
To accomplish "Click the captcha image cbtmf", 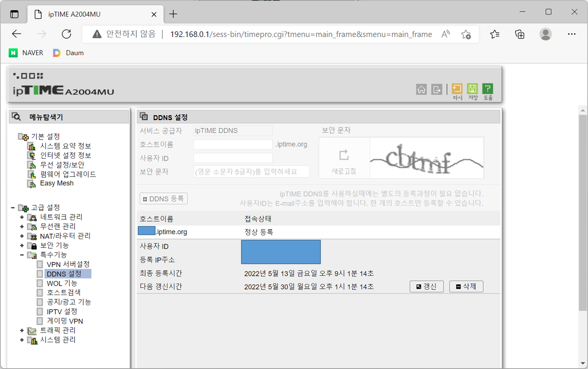I will [x=427, y=158].
